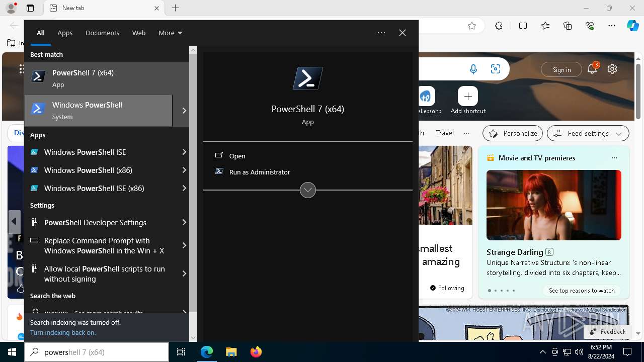Expand arrow next to Windows PowerShell ISE (x86)
Screen dimensions: 644x362
[184, 188]
